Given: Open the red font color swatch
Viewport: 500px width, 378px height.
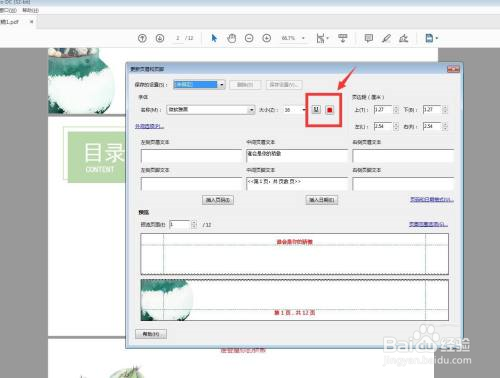Looking at the screenshot, I should coord(330,110).
